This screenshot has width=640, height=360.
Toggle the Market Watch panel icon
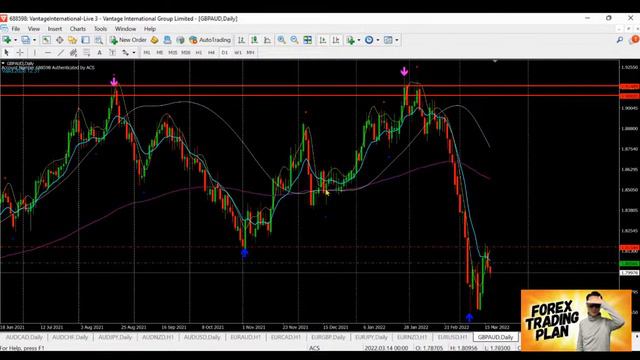[46, 40]
